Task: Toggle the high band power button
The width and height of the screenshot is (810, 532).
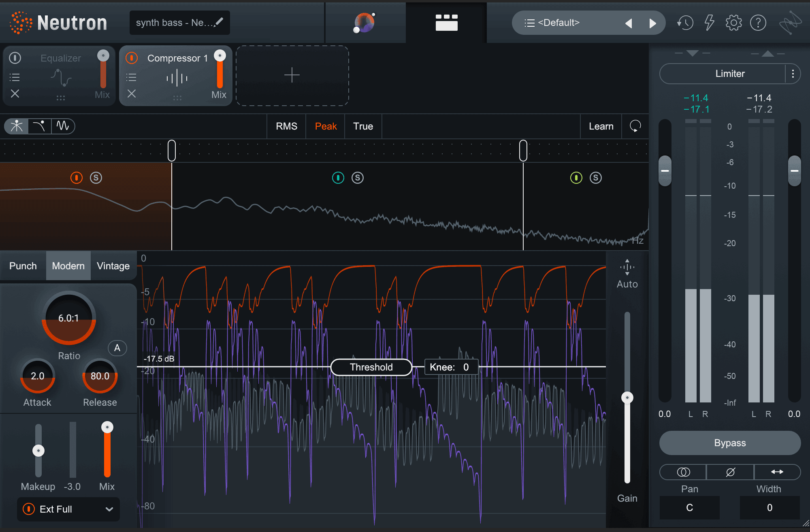Action: [x=576, y=178]
